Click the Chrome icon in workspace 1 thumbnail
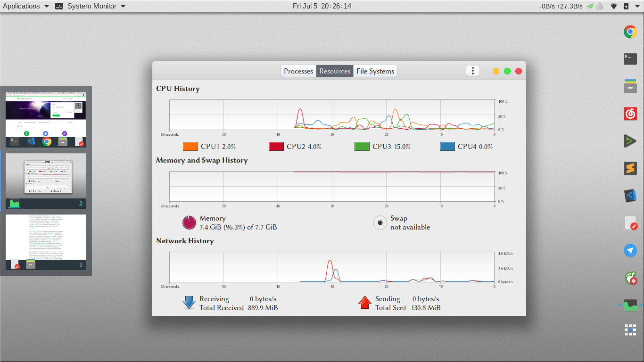644x362 pixels. 46,141
